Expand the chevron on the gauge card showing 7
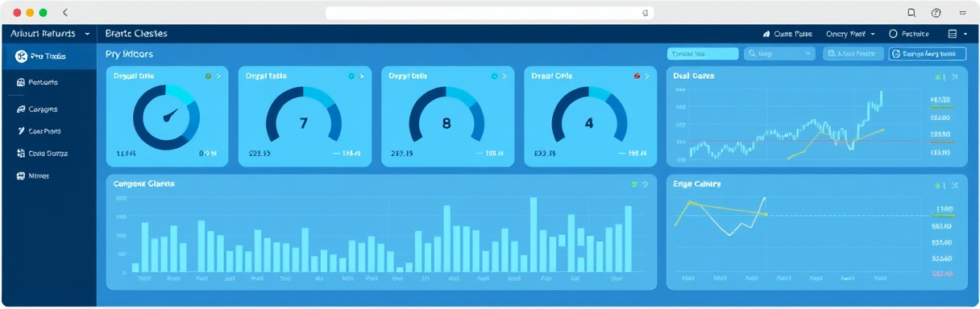980x309 pixels. click(361, 76)
